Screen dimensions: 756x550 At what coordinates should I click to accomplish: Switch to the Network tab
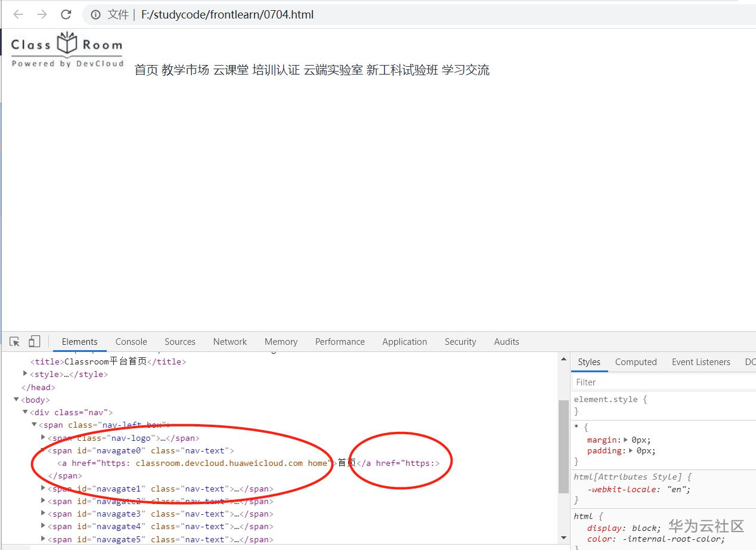pos(230,342)
